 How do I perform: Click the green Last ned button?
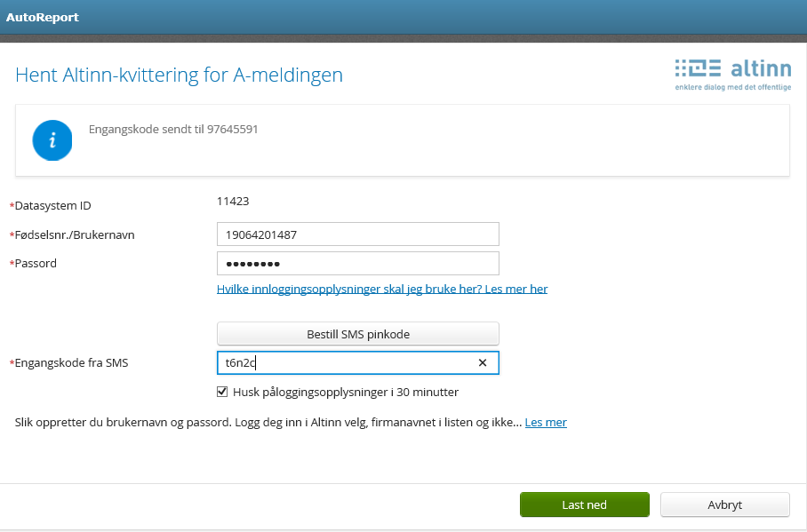584,504
